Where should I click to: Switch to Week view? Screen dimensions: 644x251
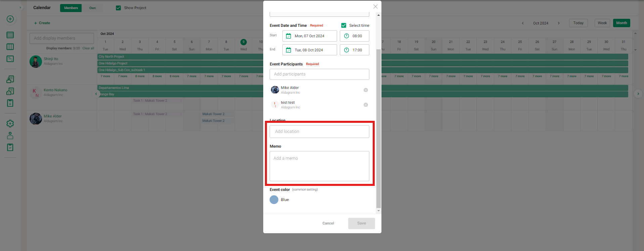pyautogui.click(x=602, y=23)
